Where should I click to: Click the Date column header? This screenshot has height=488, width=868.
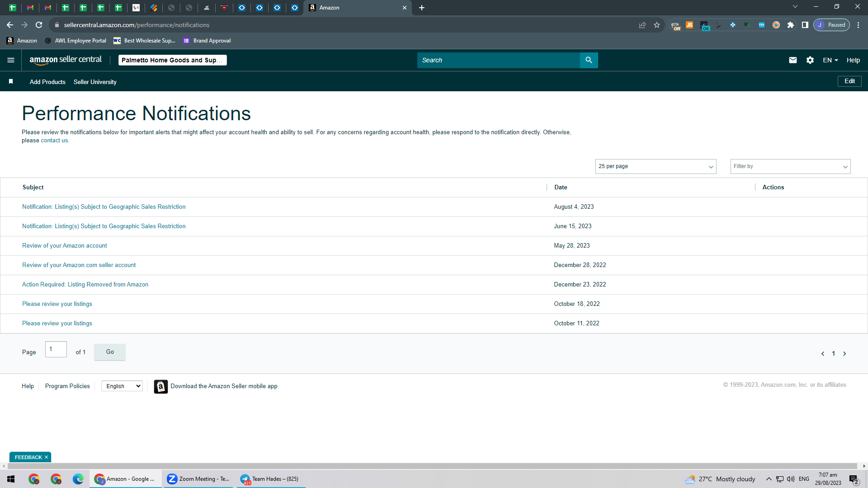pos(561,188)
